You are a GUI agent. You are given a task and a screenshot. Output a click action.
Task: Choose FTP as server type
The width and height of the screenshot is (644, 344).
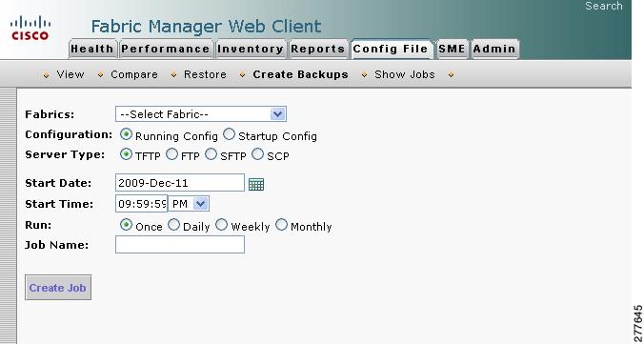pos(172,154)
